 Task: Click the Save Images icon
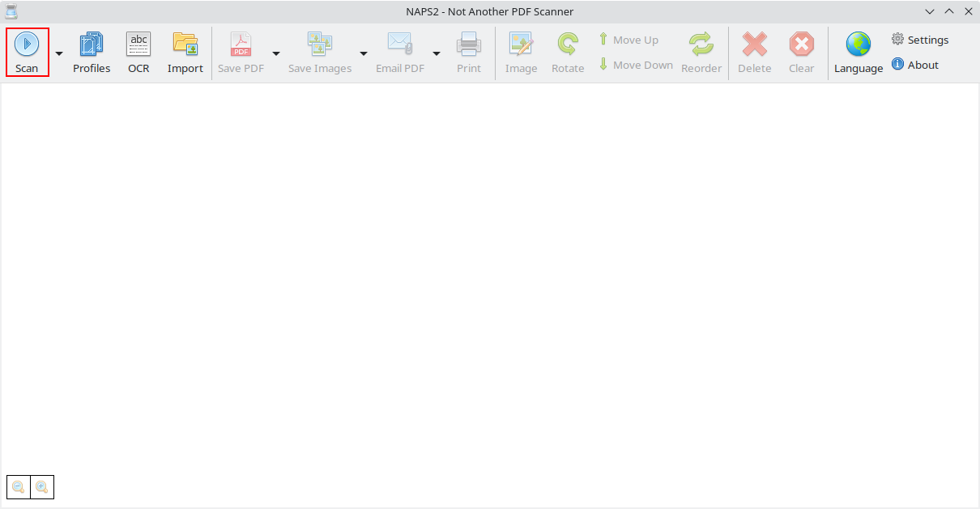point(320,45)
